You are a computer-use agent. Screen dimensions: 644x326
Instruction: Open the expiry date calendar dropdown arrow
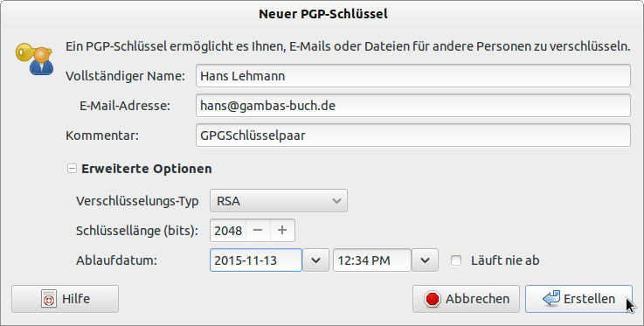coord(315,260)
